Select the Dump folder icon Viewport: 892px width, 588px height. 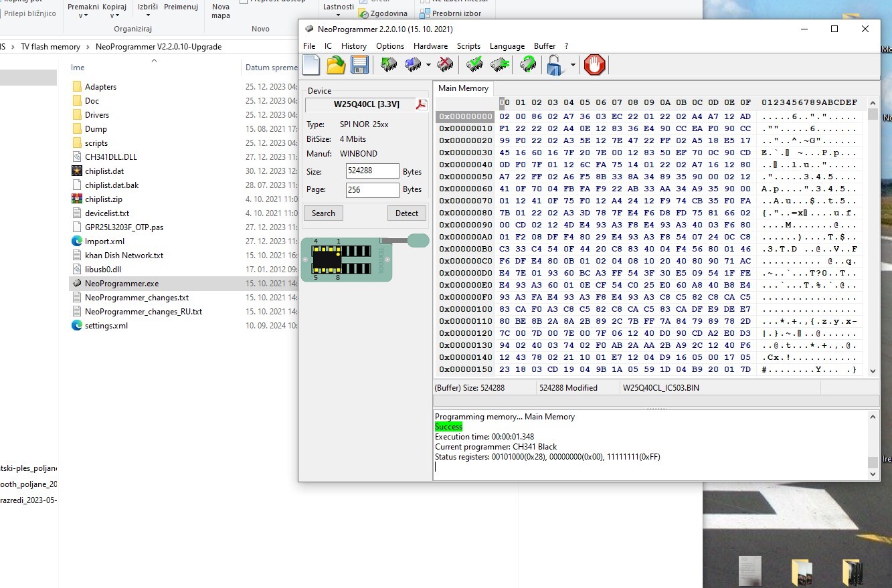click(x=76, y=129)
